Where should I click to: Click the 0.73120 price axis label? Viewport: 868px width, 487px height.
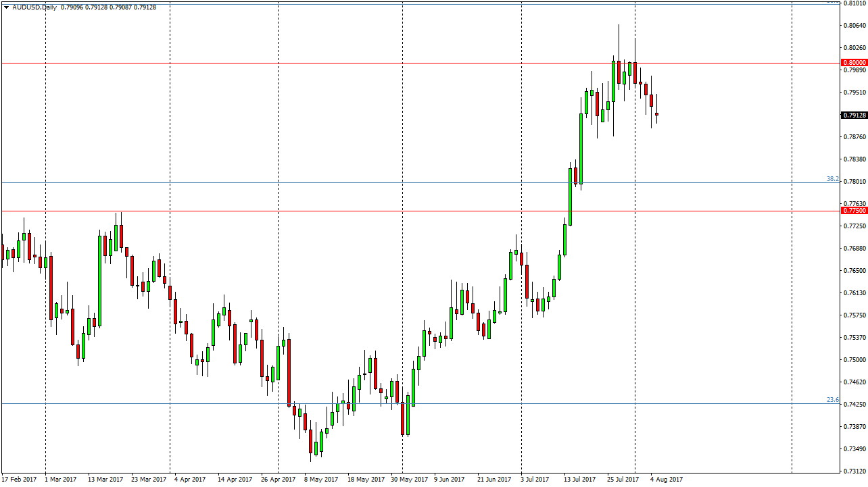click(854, 471)
